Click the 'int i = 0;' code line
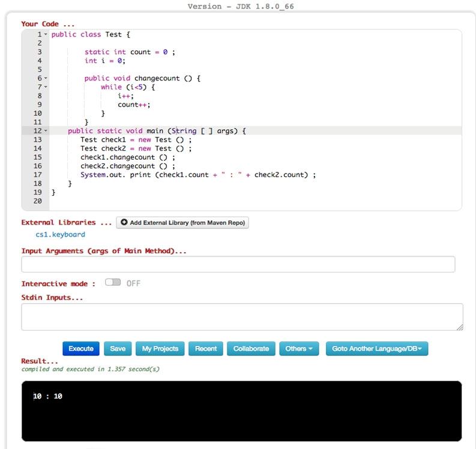 pyautogui.click(x=104, y=61)
